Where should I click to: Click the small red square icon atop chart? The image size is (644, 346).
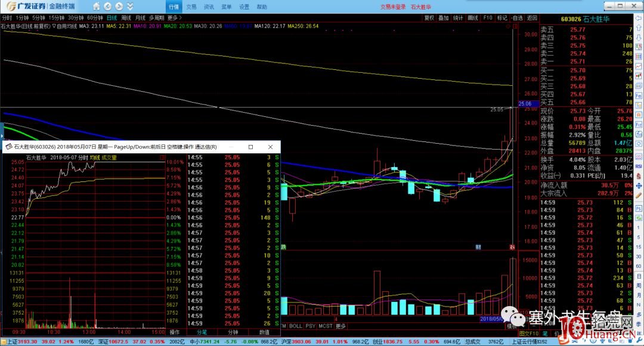(515, 26)
